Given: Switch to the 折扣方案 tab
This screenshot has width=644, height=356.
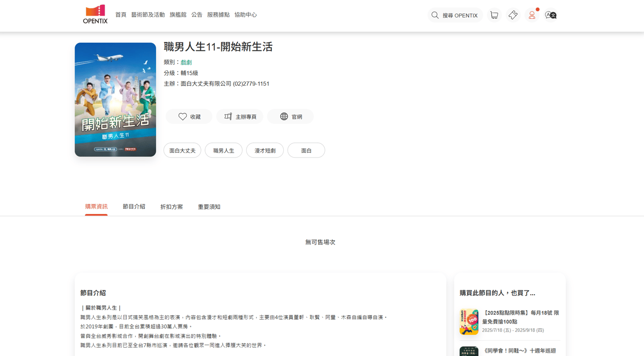Looking at the screenshot, I should pyautogui.click(x=172, y=207).
